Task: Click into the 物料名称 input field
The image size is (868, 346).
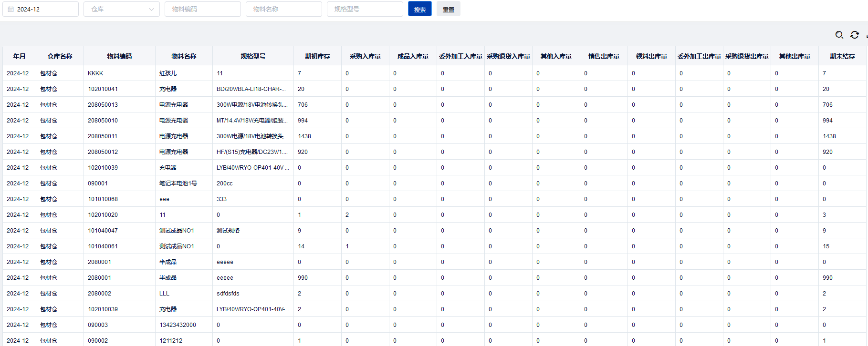Action: coord(283,9)
